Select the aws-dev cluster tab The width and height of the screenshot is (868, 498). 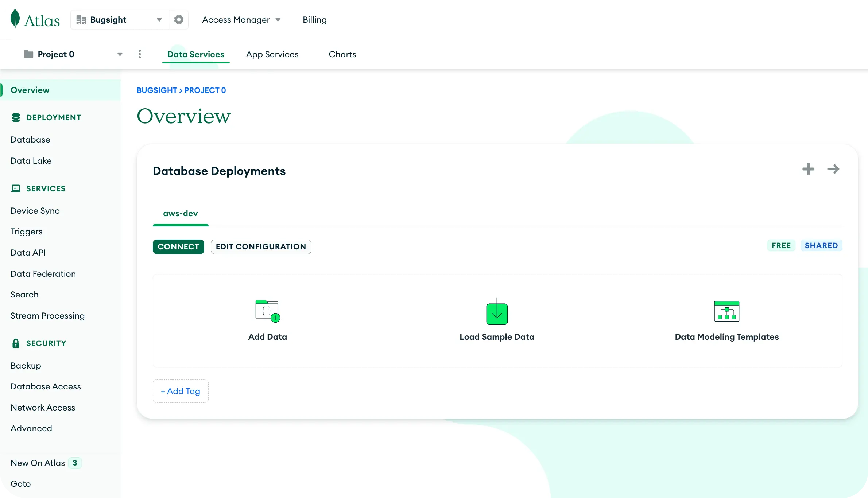point(181,214)
